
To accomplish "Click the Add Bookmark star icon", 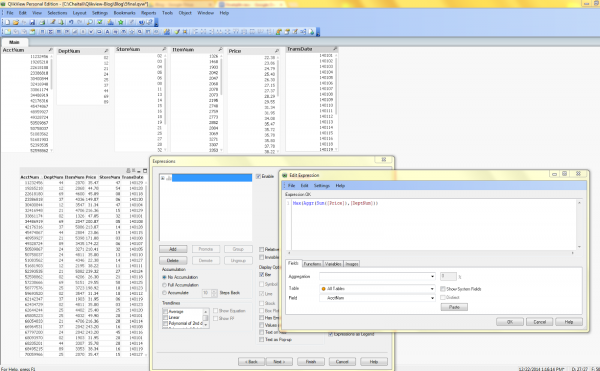I will coord(121,22).
